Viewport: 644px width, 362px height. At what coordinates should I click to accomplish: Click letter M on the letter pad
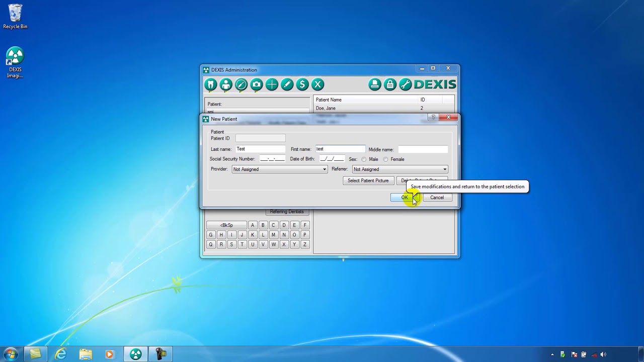[x=273, y=235]
